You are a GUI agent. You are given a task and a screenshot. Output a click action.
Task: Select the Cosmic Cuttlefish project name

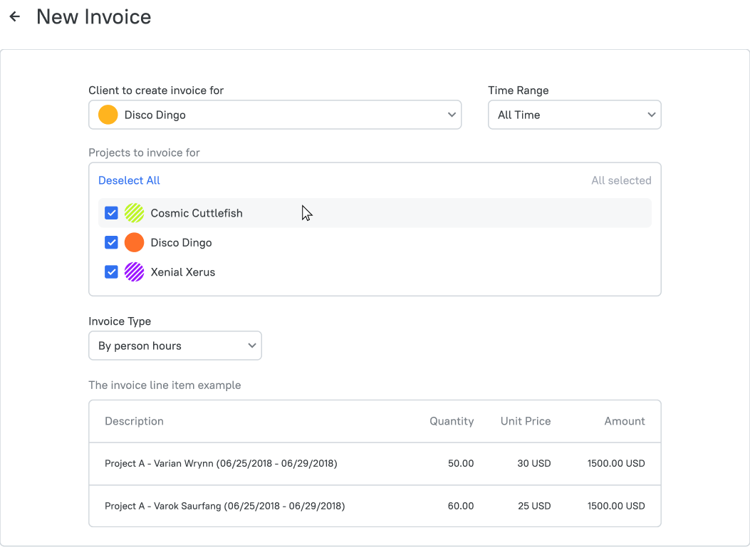tap(197, 213)
